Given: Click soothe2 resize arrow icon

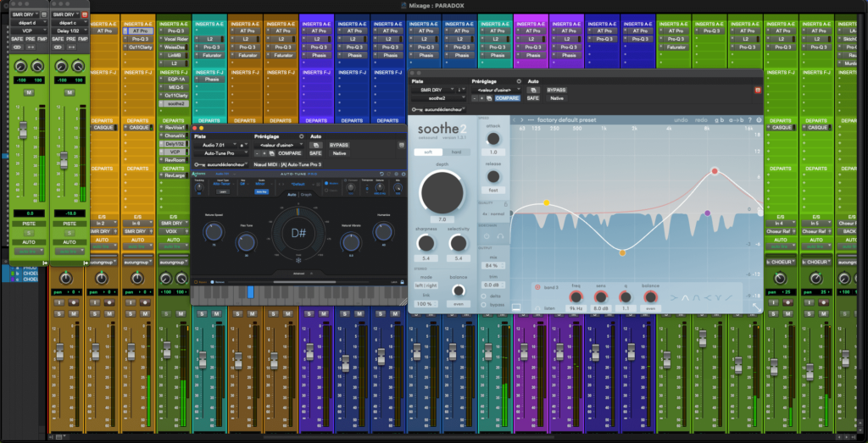Looking at the screenshot, I should point(757,307).
